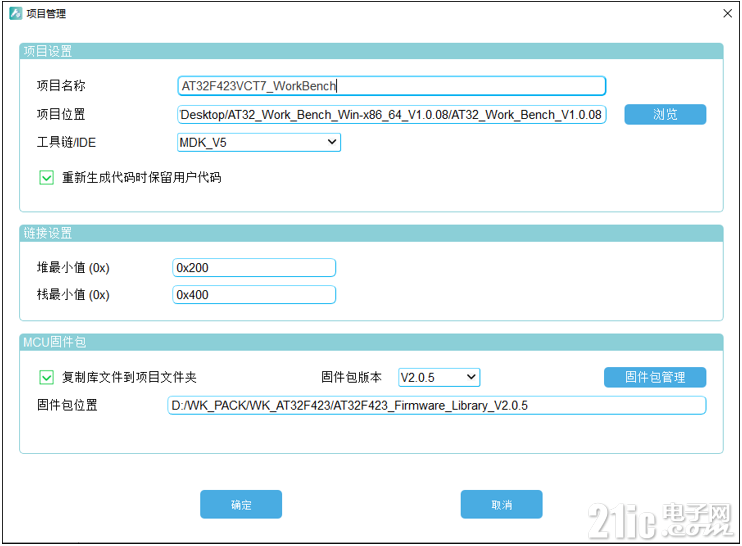
Task: Click the 固件包管理 button
Action: pyautogui.click(x=655, y=377)
